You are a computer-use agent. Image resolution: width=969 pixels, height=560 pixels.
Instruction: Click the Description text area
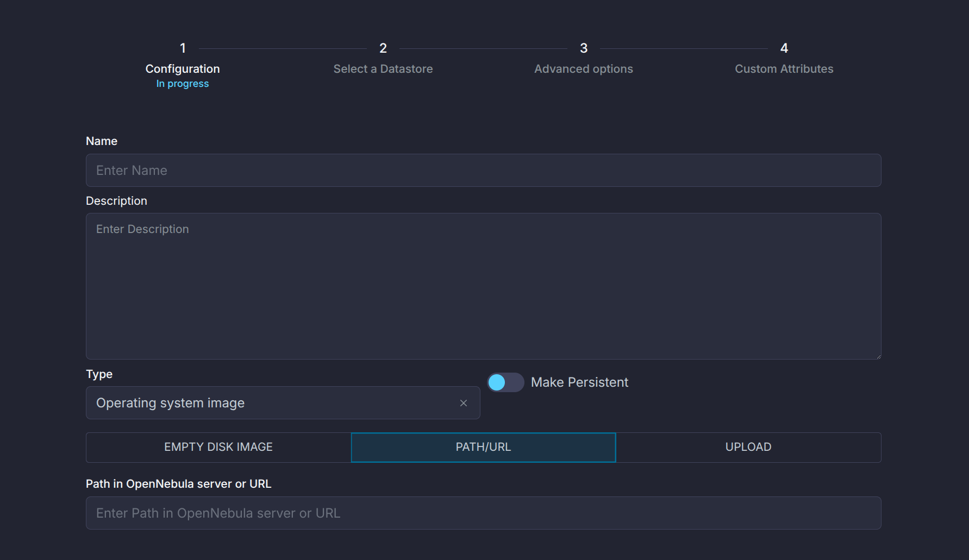(483, 286)
